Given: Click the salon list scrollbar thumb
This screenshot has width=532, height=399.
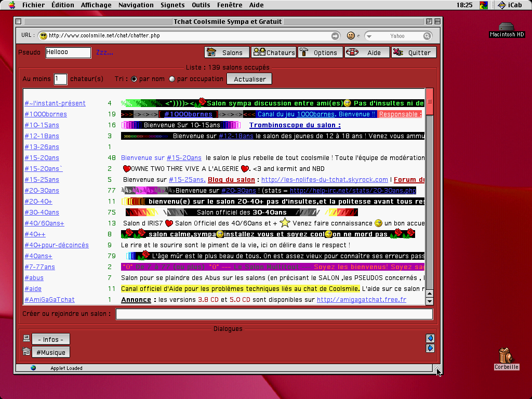Looking at the screenshot, I should (x=430, y=101).
